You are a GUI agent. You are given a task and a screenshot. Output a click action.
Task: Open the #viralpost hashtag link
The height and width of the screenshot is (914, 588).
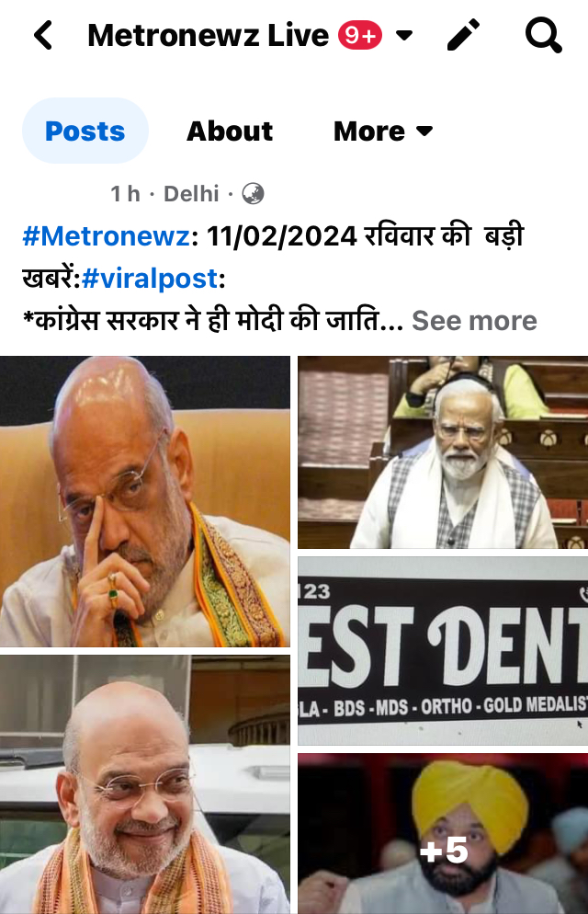click(150, 278)
